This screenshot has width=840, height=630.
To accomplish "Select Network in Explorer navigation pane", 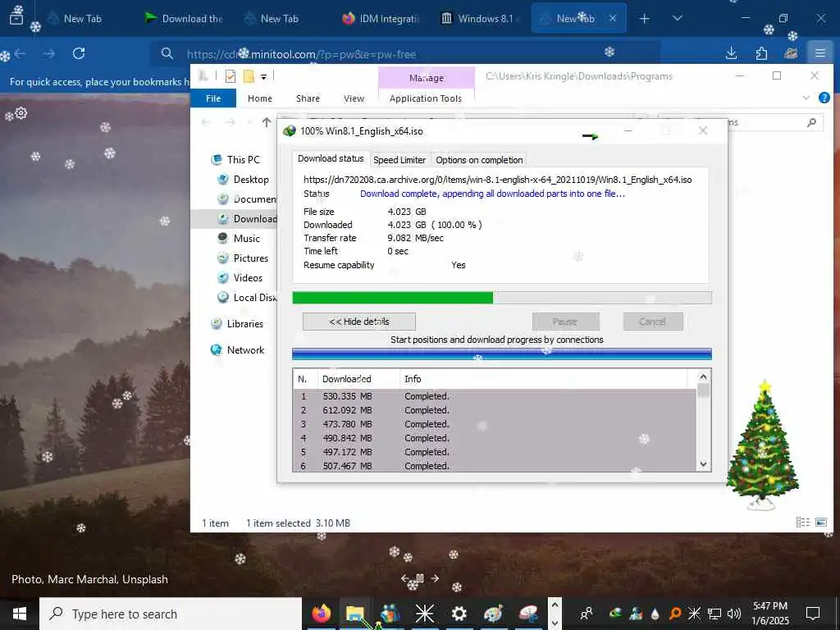I will 245,349.
